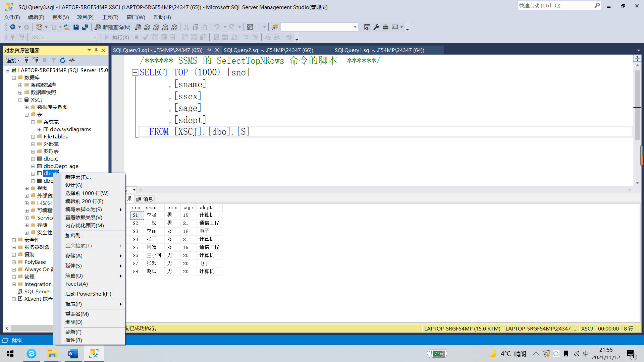
Task: Click the DAX query icon
Action: tap(174, 27)
